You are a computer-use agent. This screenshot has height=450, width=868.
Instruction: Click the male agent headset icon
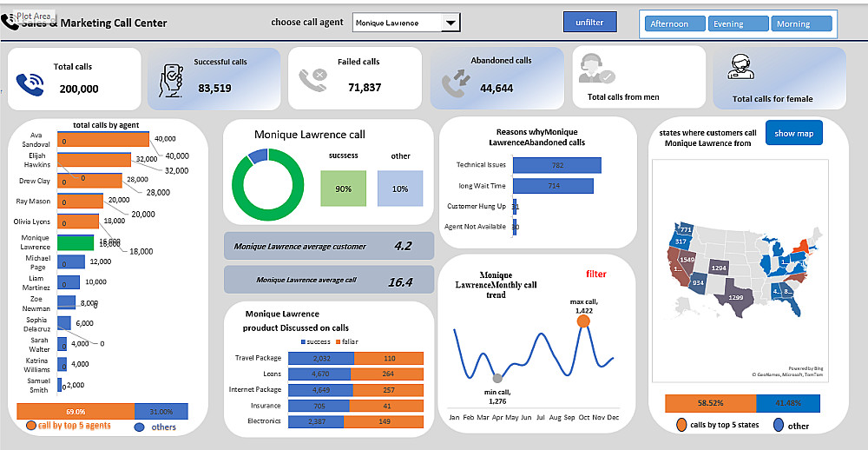tap(597, 69)
